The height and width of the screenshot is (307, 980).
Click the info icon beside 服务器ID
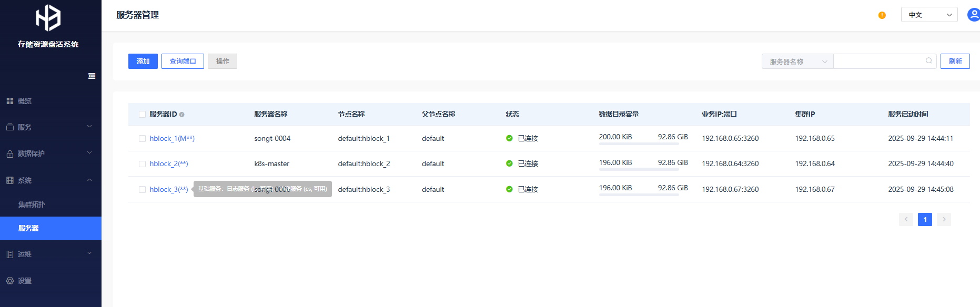click(182, 115)
